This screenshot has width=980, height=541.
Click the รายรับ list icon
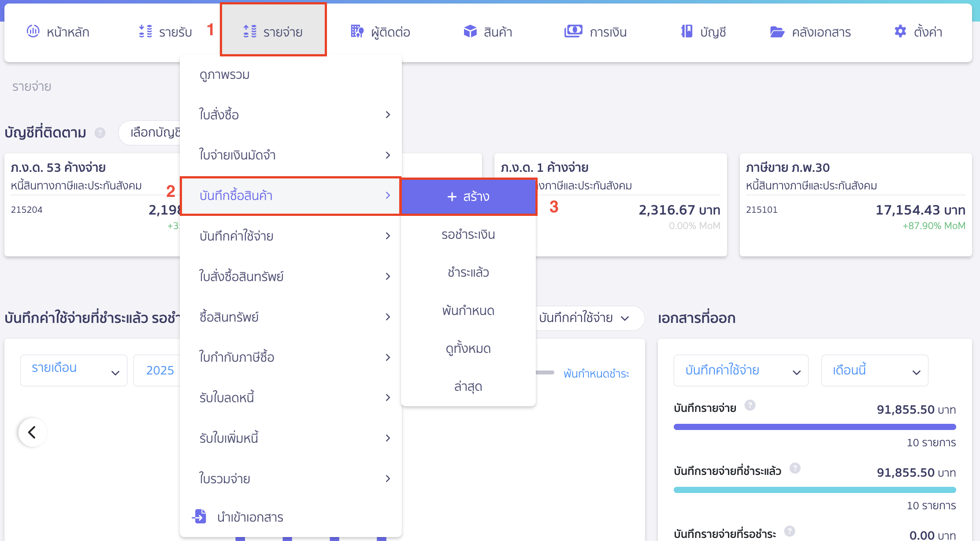pyautogui.click(x=145, y=31)
